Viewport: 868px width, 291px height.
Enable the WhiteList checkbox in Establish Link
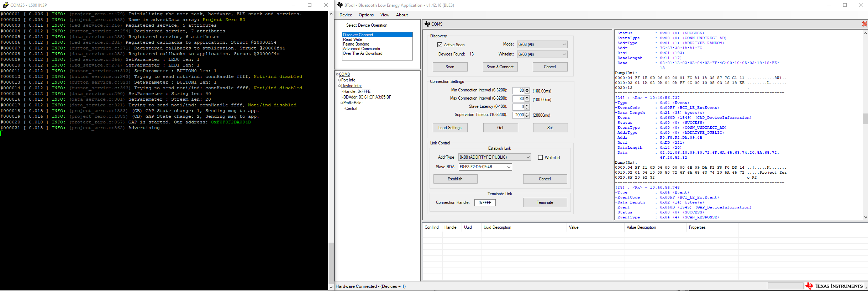click(x=540, y=158)
